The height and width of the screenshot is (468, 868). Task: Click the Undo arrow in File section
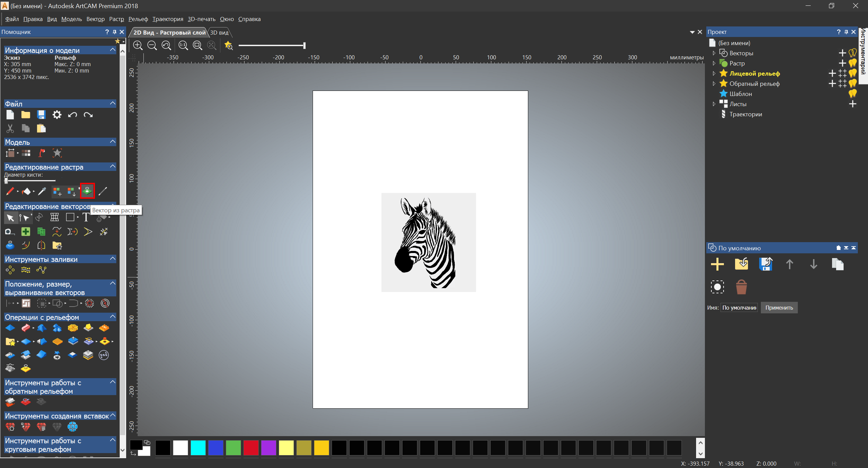tap(72, 115)
